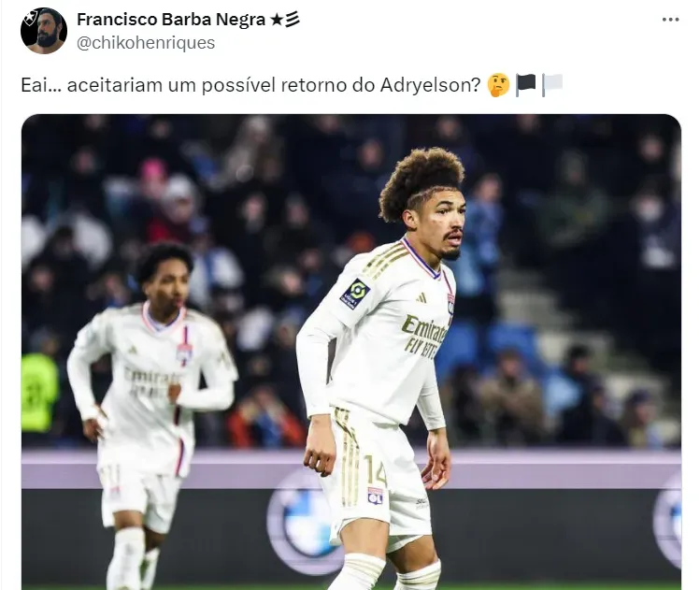This screenshot has height=590, width=700.
Task: Click the Adidas logo on front jersey
Action: [x=421, y=297]
